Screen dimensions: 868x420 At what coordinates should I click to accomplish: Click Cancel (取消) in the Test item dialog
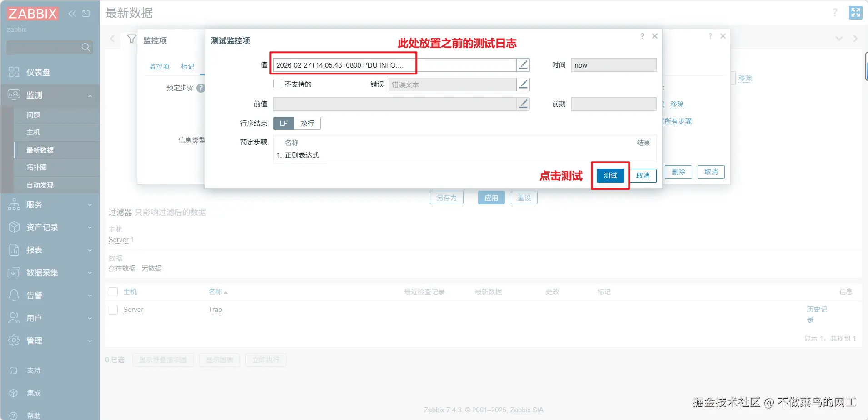[x=643, y=176]
